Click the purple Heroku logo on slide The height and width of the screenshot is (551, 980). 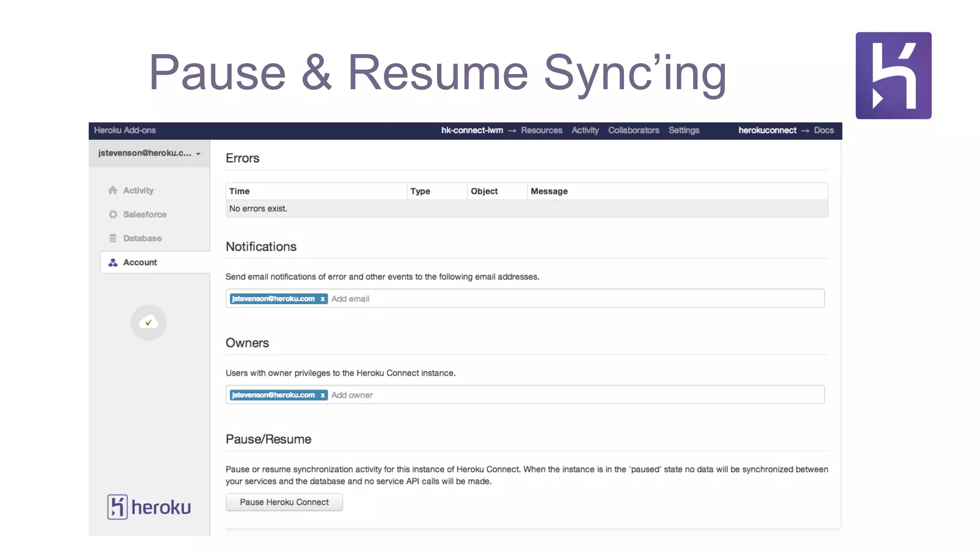893,76
